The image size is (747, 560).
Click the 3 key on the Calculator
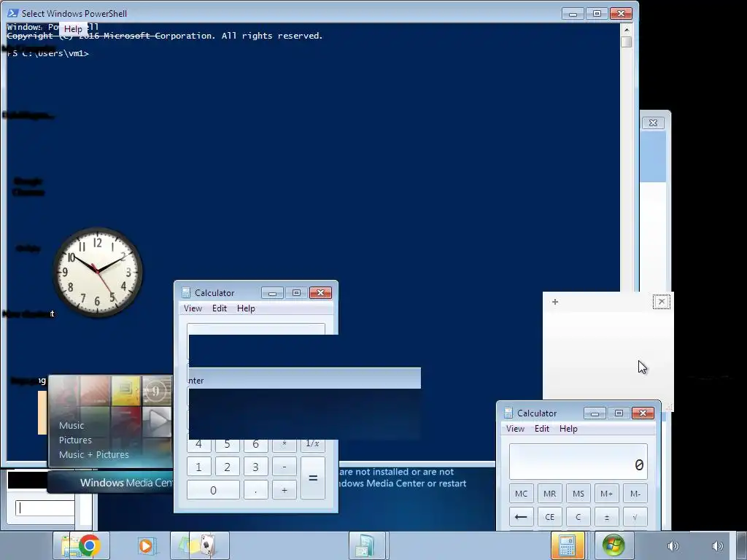255,467
